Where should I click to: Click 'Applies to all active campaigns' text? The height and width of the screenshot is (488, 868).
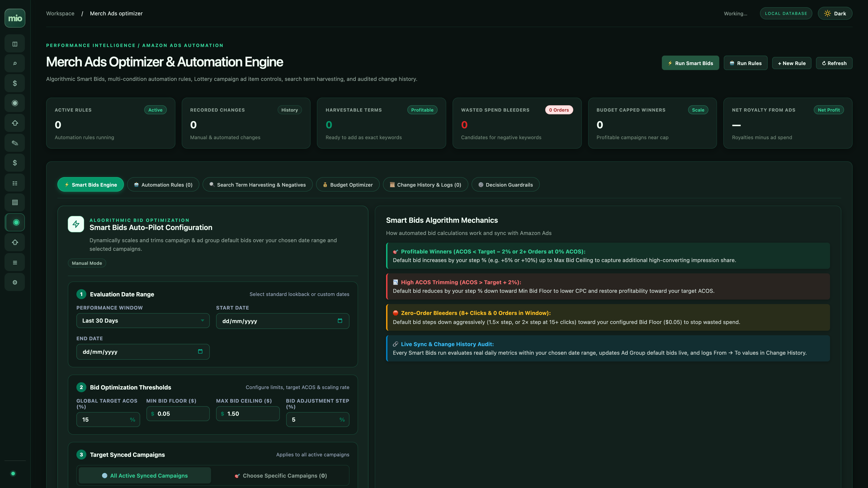tap(313, 455)
